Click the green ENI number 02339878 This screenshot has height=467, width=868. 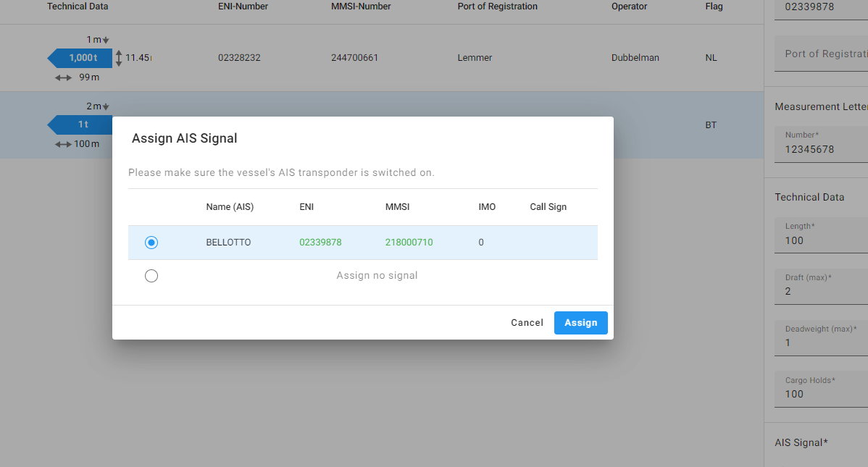click(320, 243)
